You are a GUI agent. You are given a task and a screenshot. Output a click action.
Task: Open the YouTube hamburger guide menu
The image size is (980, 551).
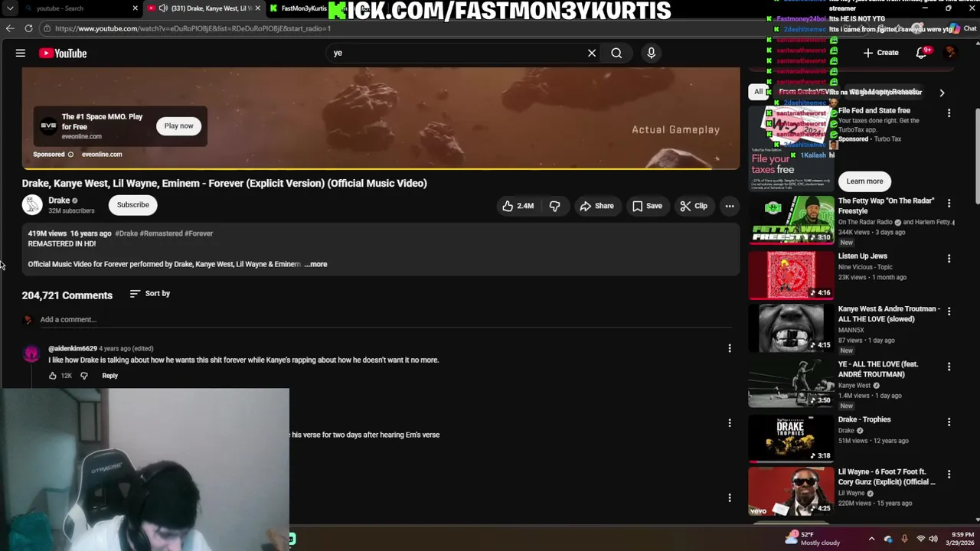click(21, 53)
